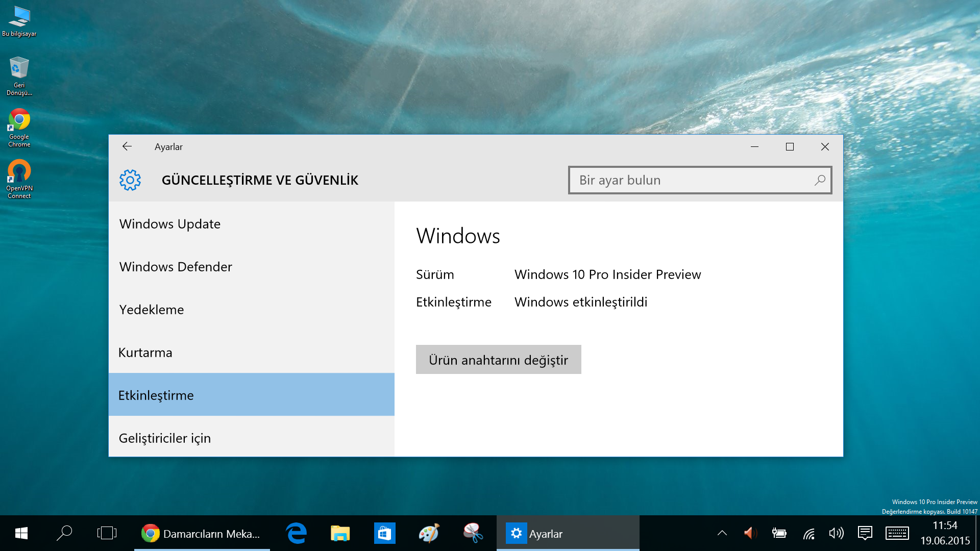Open Paint from taskbar
Screen dimensions: 980x551
[429, 533]
